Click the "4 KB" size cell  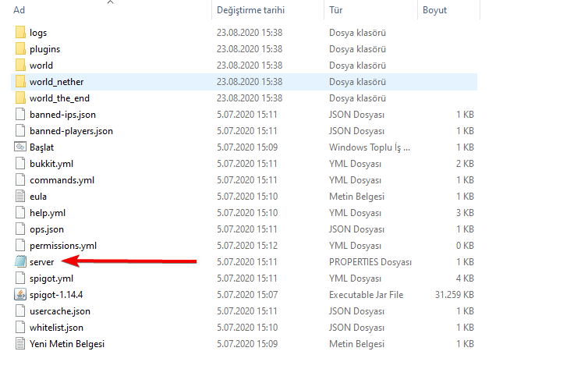[x=465, y=278]
